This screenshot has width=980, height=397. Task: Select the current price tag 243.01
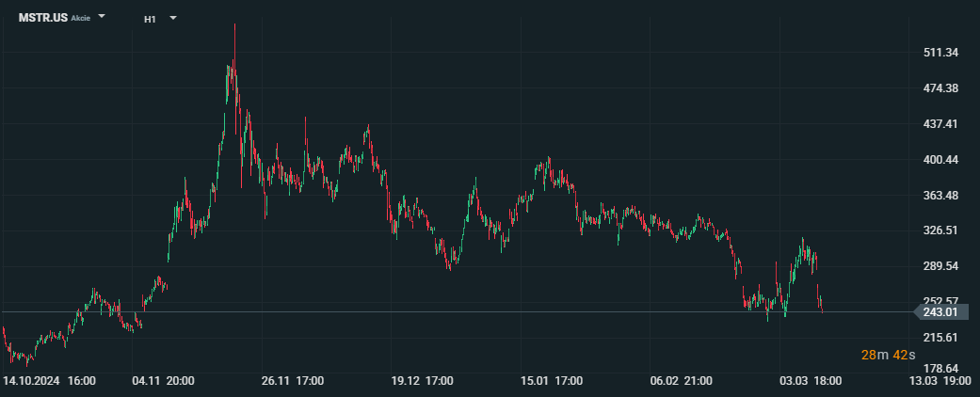click(x=940, y=311)
